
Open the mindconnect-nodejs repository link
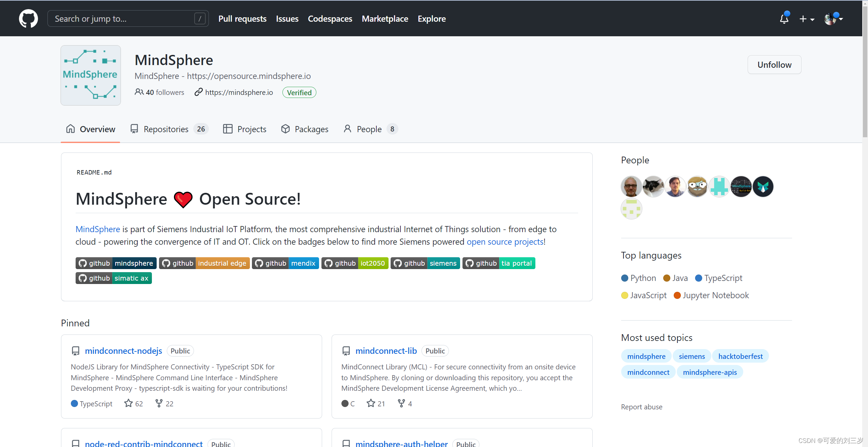(123, 351)
